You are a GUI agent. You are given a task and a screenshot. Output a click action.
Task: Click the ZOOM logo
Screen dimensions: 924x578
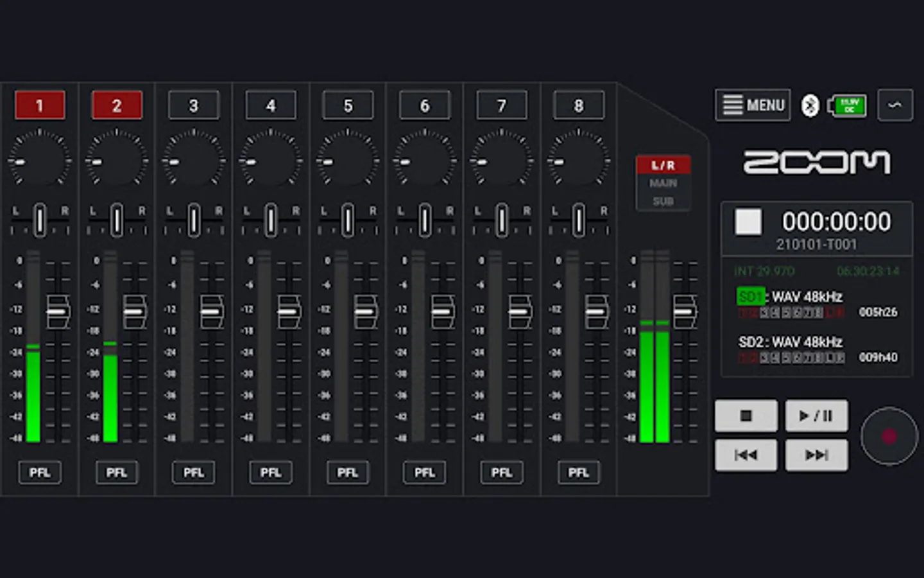pos(816,162)
